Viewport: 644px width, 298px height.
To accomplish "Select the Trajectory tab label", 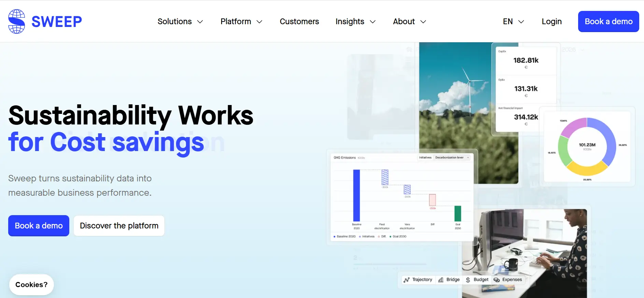I will point(422,280).
